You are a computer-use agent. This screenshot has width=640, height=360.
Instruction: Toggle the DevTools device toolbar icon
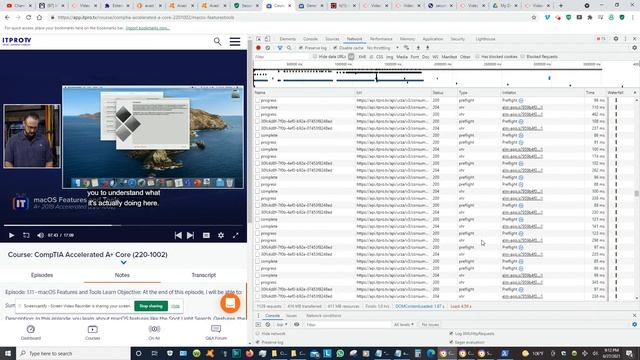(267, 39)
